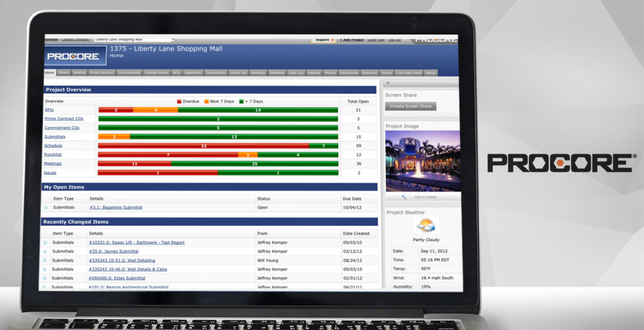Enlarge the Project Image thumbnail
The width and height of the screenshot is (644, 330).
(x=422, y=160)
